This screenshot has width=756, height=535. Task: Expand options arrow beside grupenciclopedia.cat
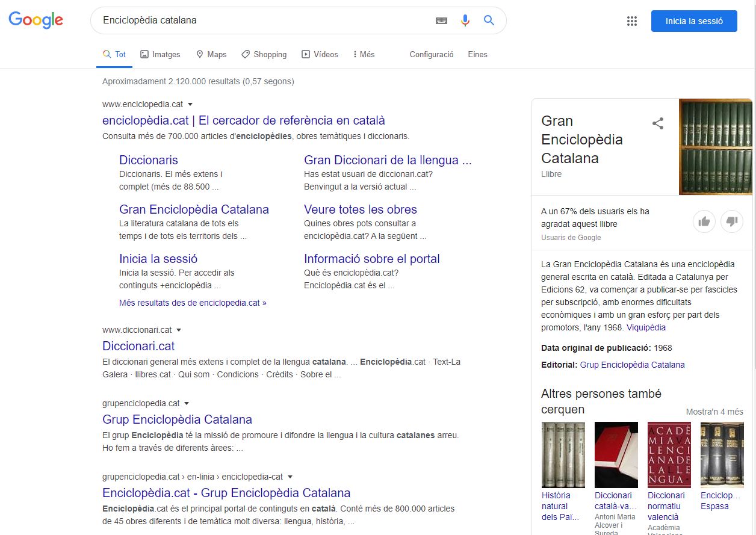tap(187, 404)
